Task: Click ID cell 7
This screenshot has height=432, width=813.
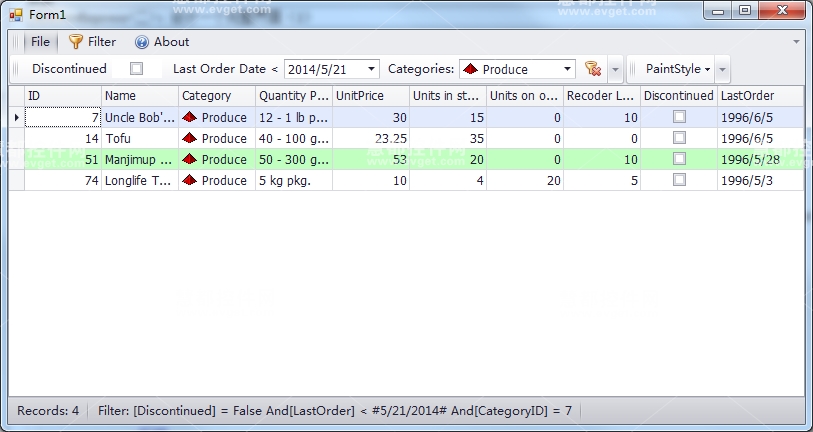Action: pyautogui.click(x=63, y=117)
